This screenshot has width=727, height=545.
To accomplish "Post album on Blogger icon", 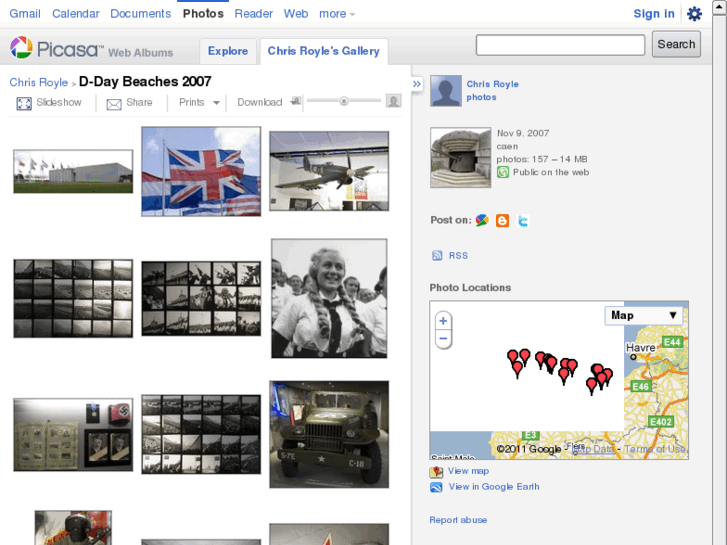I will point(502,220).
